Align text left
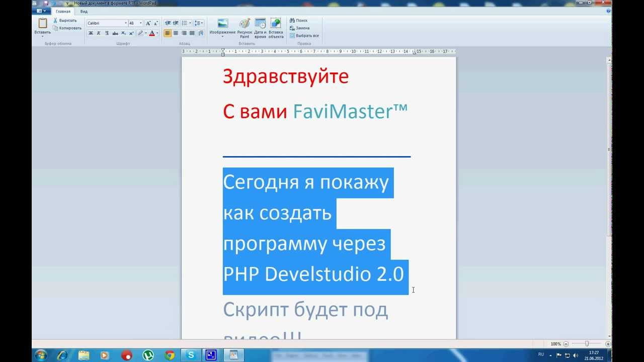 click(x=168, y=33)
